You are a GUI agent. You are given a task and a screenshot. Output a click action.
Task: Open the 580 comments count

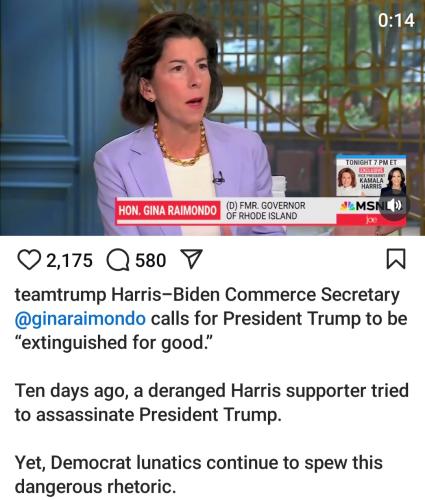(151, 260)
